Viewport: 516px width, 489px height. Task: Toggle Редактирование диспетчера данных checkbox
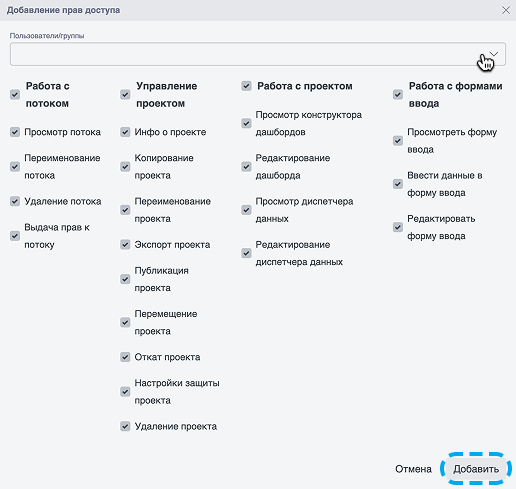point(246,253)
